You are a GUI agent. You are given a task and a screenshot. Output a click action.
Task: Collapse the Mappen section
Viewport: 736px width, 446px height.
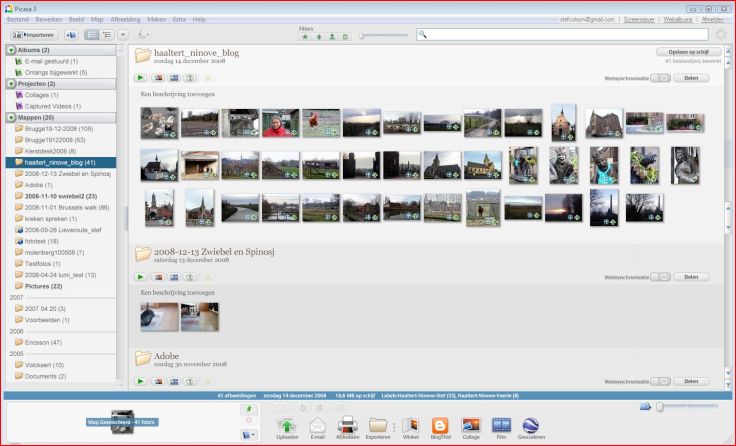point(11,117)
